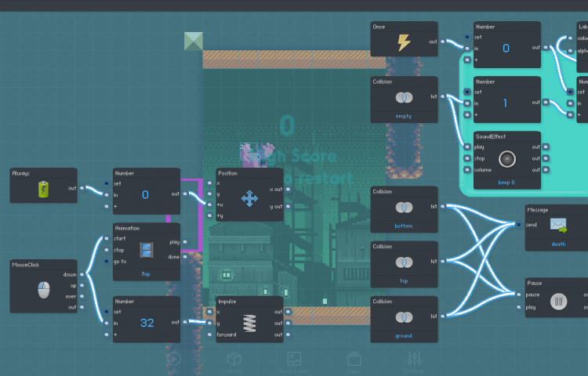Click the volume input port of SoundEffect
This screenshot has width=588, height=376.
point(467,170)
